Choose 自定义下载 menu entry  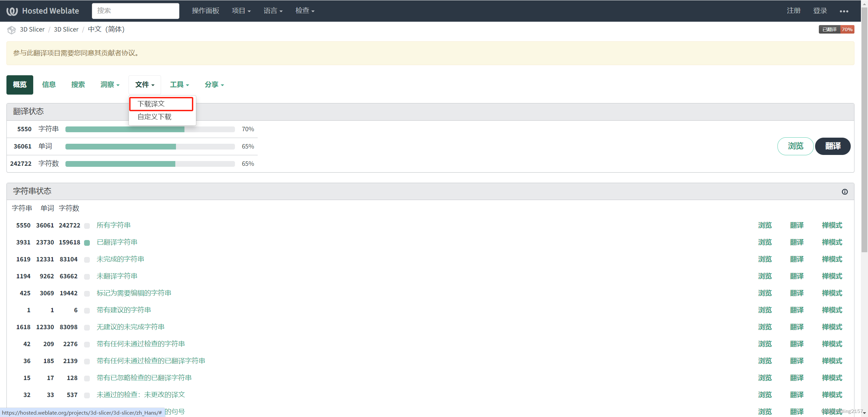154,117
